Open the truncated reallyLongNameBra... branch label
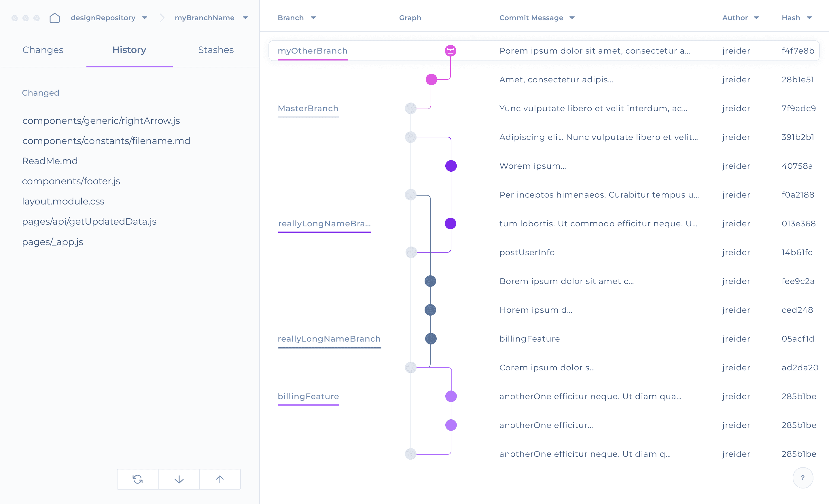 [324, 223]
